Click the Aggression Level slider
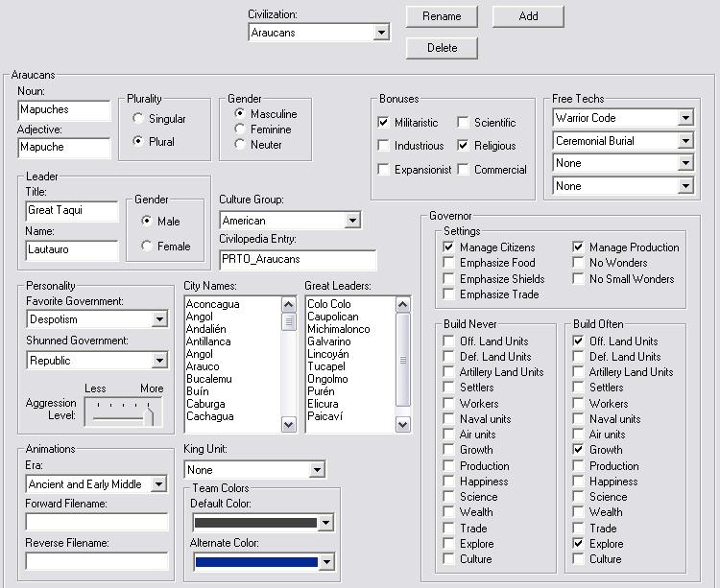Image resolution: width=720 pixels, height=588 pixels. (x=124, y=412)
